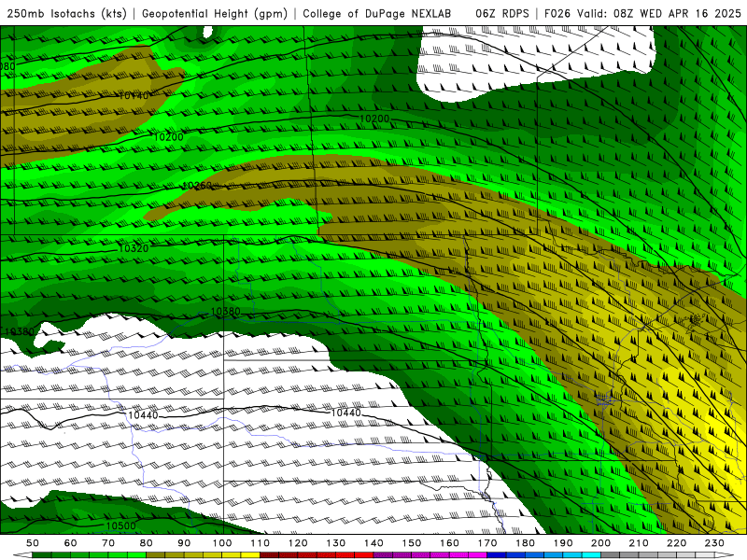Select the 10260 contour label on the map
This screenshot has width=747, height=560.
point(197,185)
